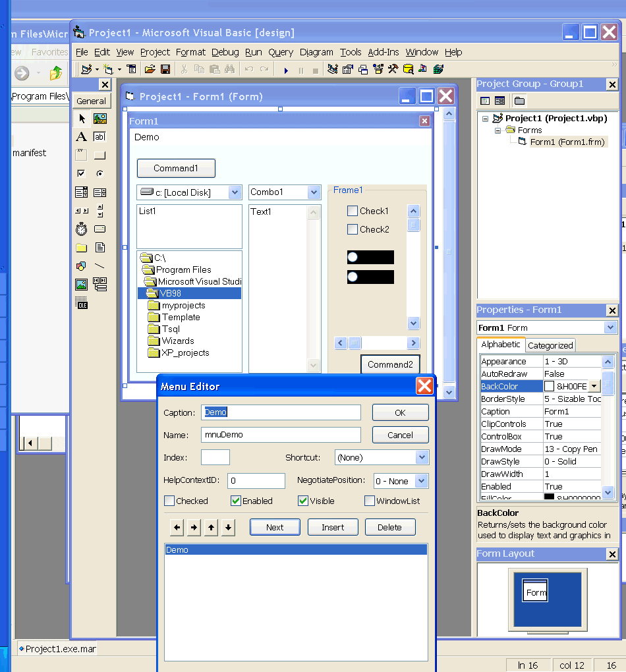Click the Form Layout Window toolbar icon
Viewport: 626px width, 672px height.
click(x=362, y=69)
